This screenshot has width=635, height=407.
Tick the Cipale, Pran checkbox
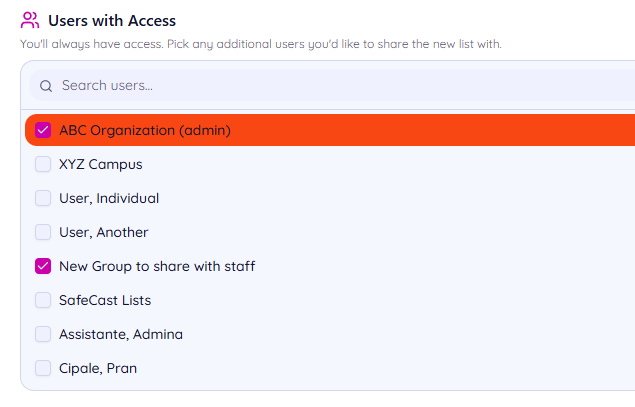click(43, 368)
